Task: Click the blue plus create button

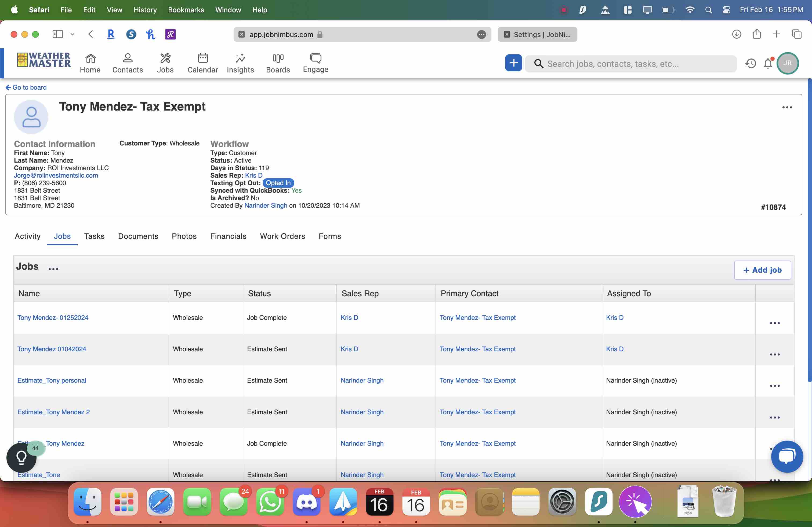Action: pyautogui.click(x=513, y=63)
